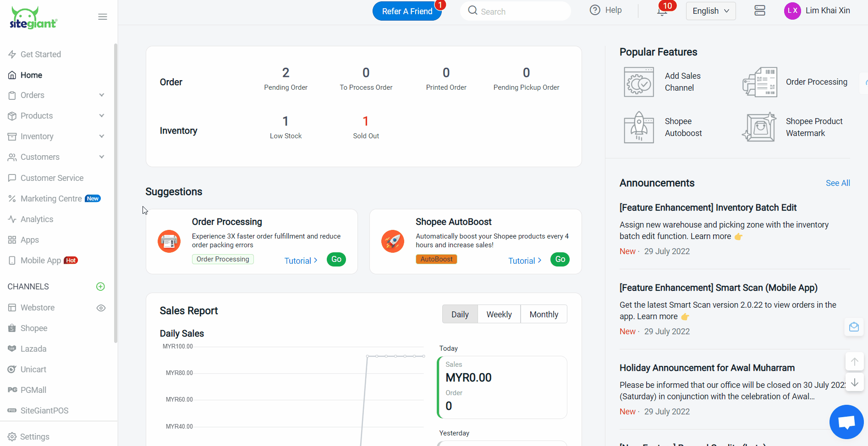
Task: Click the SiteGiant logo
Action: coord(33,18)
